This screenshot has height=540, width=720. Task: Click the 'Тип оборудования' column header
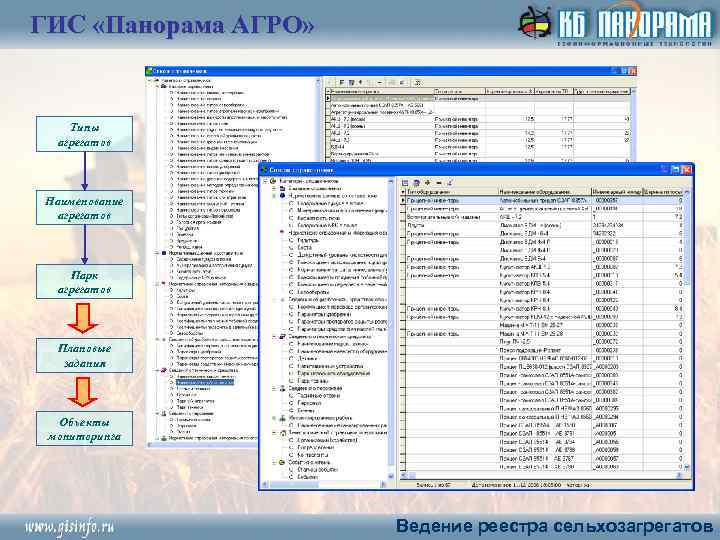click(452, 192)
